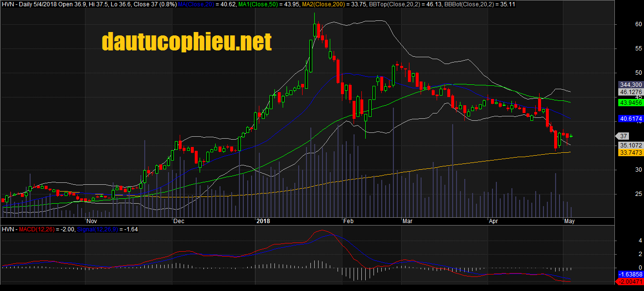Click the 46.1276 upper band price tag

[x=630, y=92]
